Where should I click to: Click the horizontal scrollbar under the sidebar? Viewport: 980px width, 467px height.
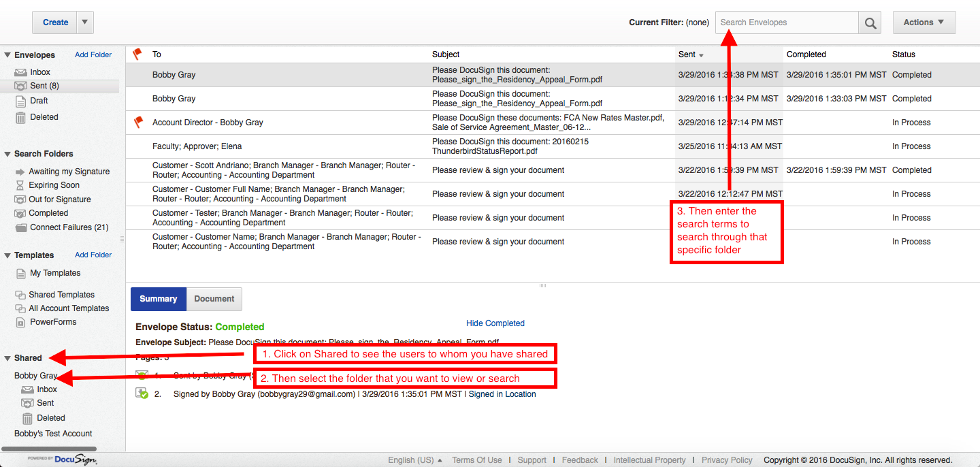[49, 449]
